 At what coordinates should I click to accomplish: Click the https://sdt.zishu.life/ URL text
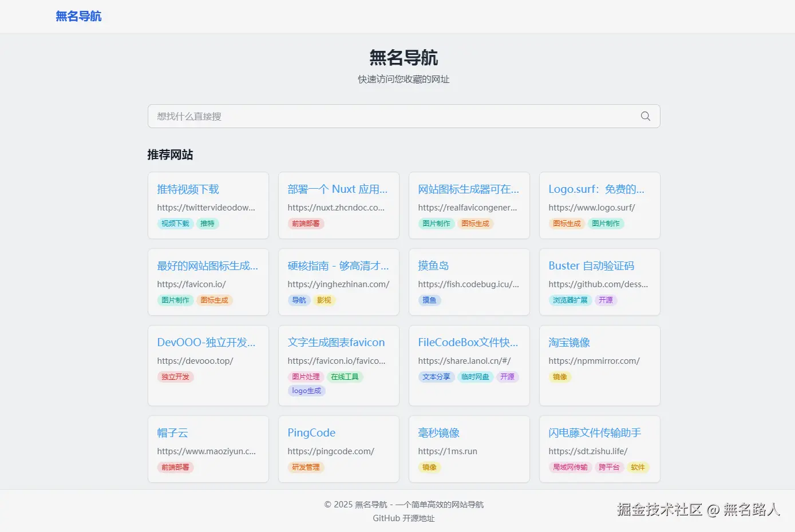588,451
